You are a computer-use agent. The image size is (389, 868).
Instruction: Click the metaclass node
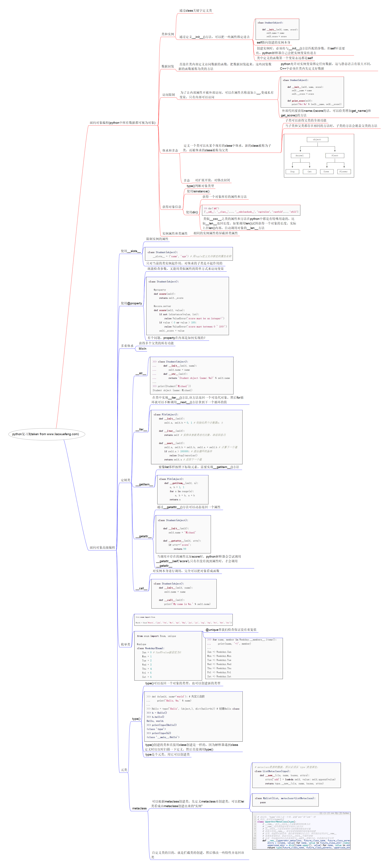139,808
